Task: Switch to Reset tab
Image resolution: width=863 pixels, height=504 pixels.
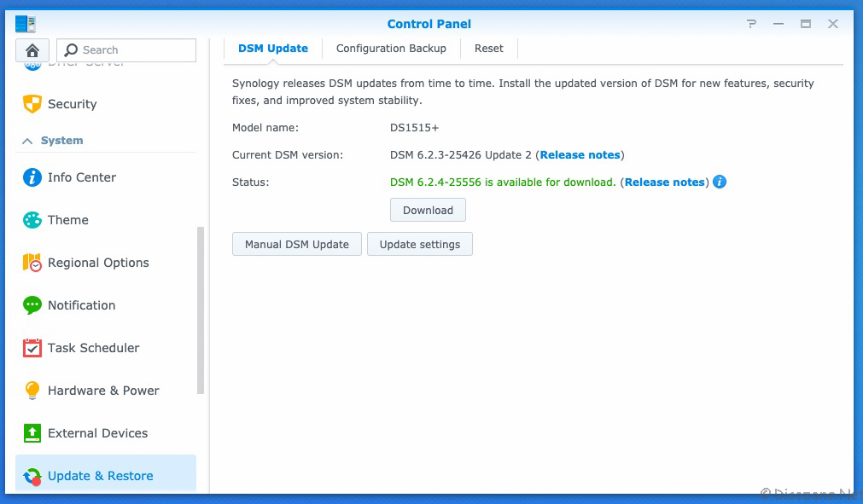Action: point(489,49)
